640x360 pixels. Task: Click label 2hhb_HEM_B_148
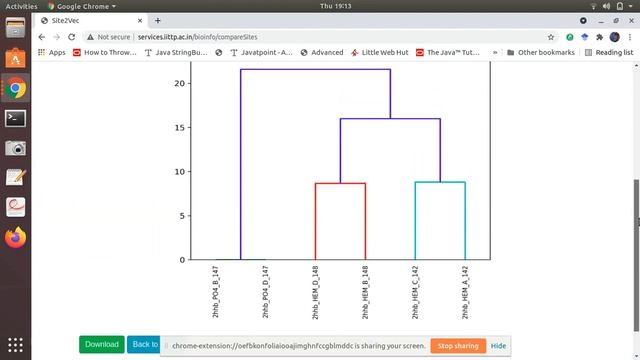tap(365, 293)
